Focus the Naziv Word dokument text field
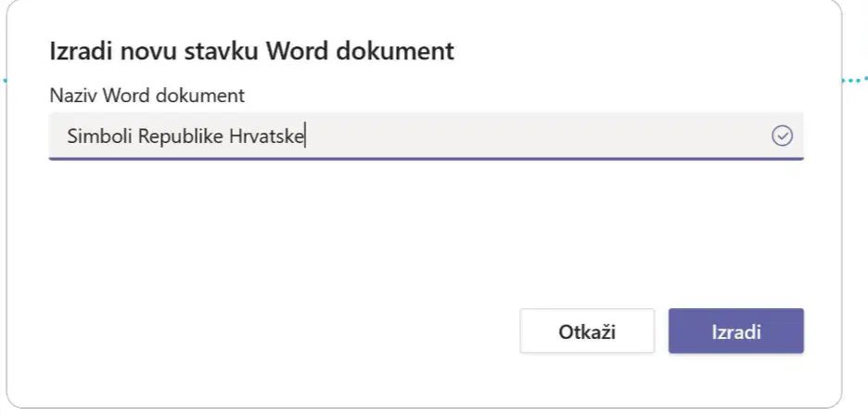 tap(426, 136)
